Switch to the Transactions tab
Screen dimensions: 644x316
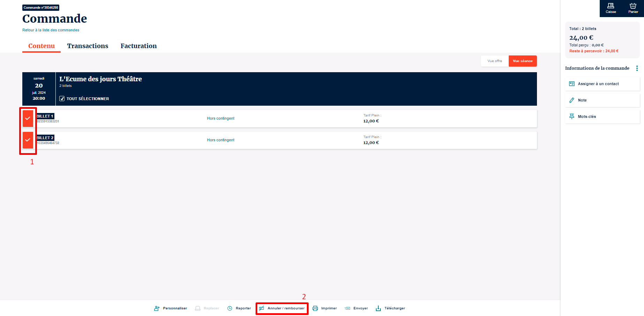click(88, 46)
